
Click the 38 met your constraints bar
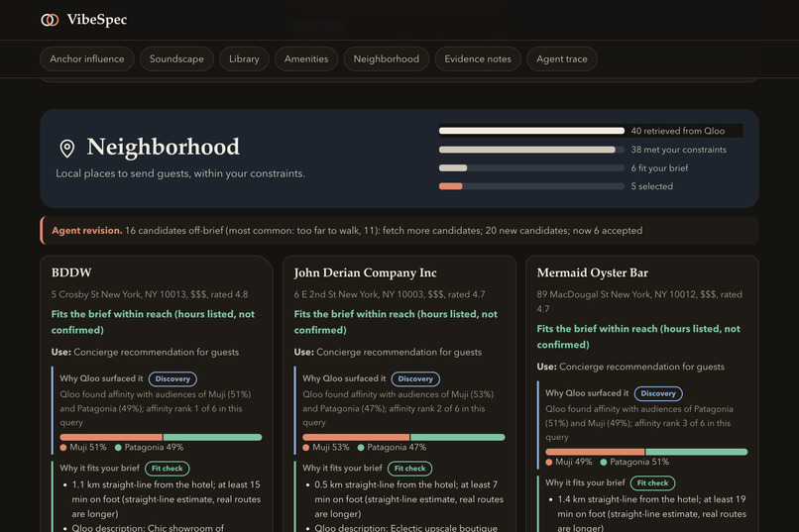531,150
